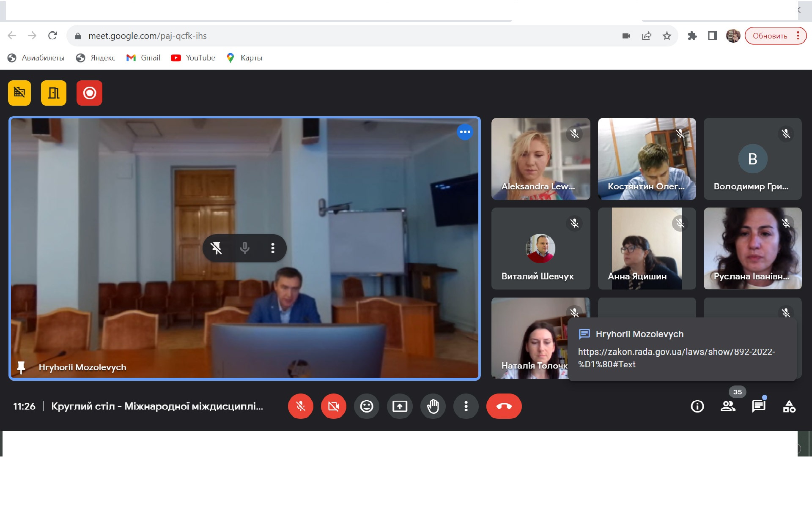Open the Activities panel icon

(789, 407)
